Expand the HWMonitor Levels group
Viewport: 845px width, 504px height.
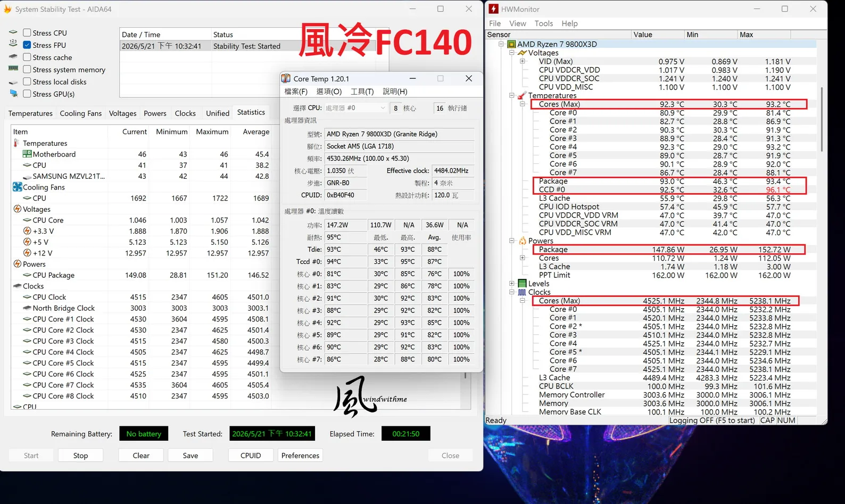point(512,284)
